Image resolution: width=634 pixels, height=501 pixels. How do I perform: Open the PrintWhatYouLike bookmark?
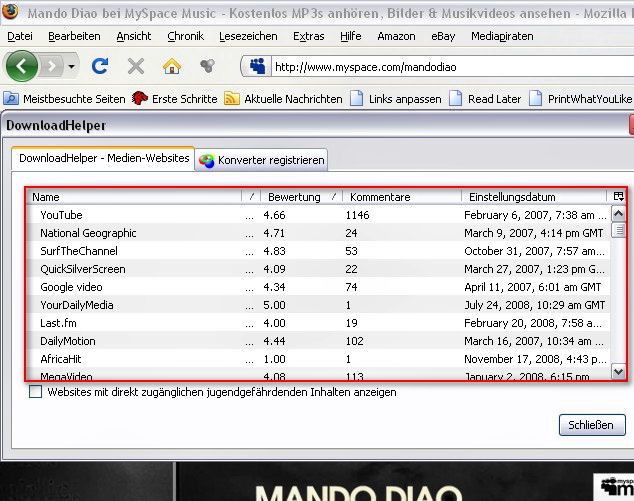click(x=581, y=99)
